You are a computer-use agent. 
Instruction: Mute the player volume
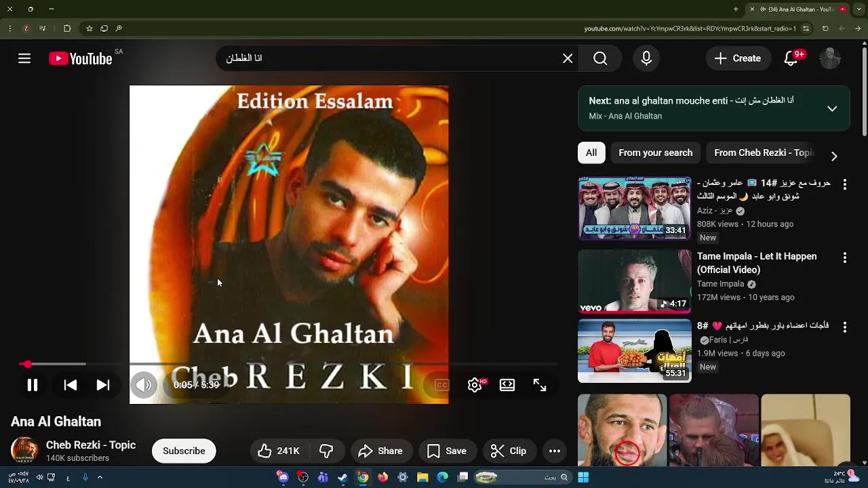144,385
